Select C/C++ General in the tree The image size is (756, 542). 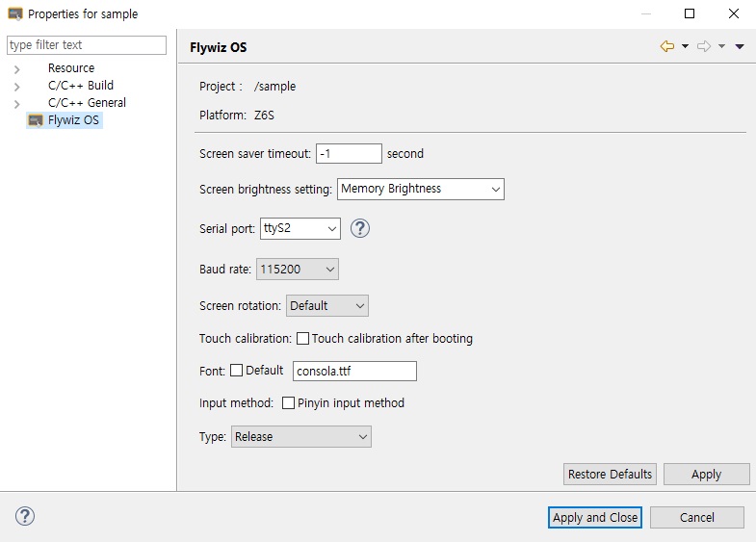87,103
